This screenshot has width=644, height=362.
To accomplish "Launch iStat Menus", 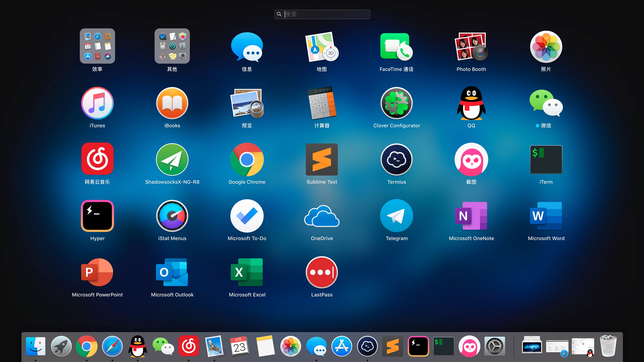I will coord(172,216).
